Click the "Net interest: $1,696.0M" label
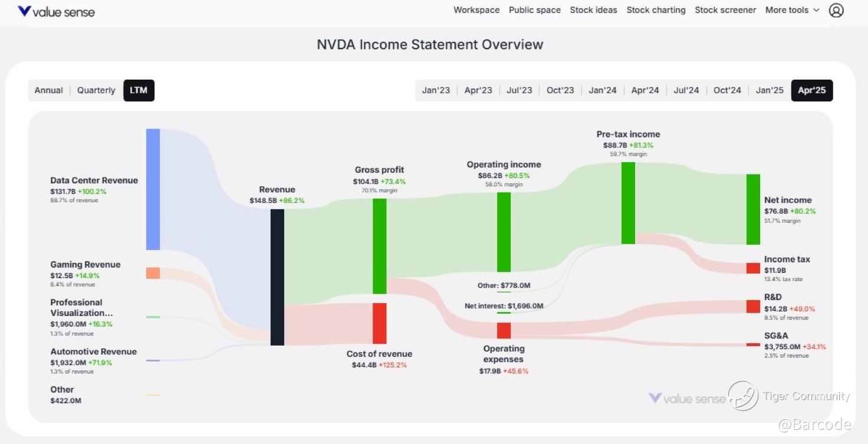The height and width of the screenshot is (444, 868). coord(504,306)
